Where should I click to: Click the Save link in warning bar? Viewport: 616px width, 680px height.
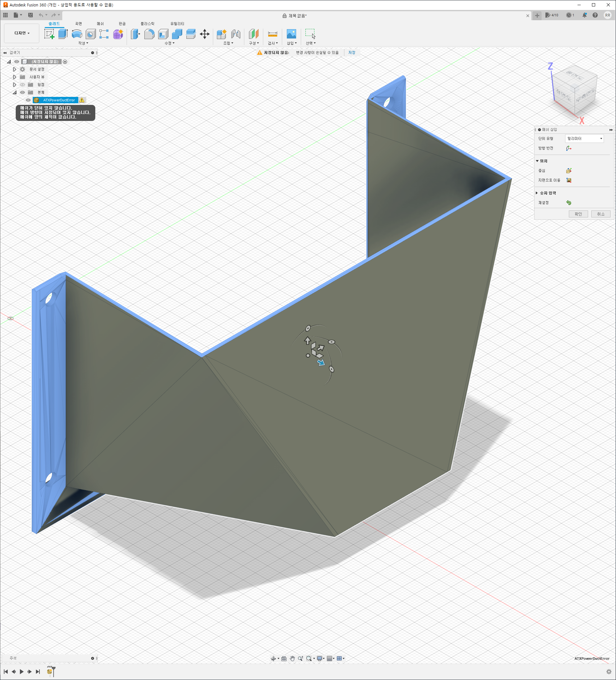click(x=352, y=53)
